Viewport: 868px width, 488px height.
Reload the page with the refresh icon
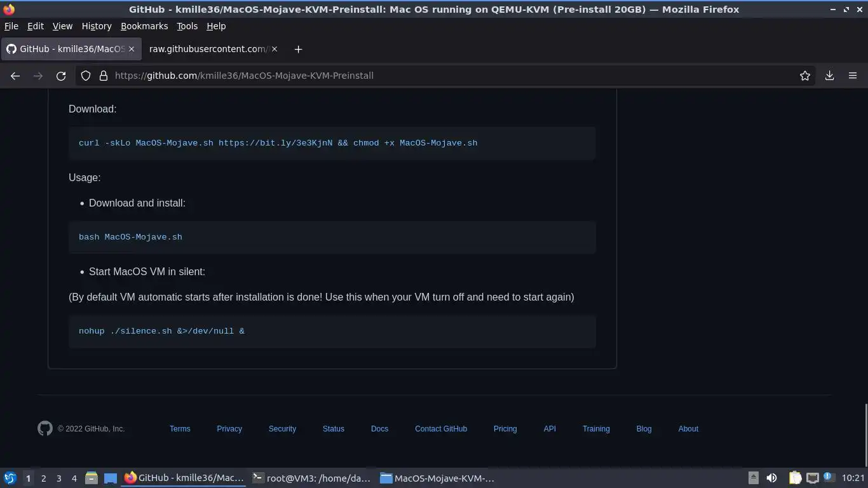(61, 76)
